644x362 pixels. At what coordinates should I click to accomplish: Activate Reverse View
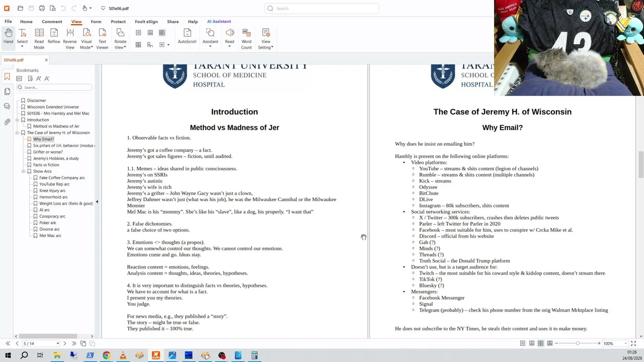[70, 38]
